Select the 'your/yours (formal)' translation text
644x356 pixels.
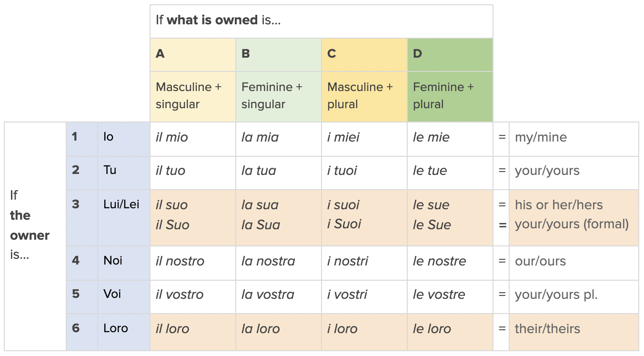click(x=572, y=224)
